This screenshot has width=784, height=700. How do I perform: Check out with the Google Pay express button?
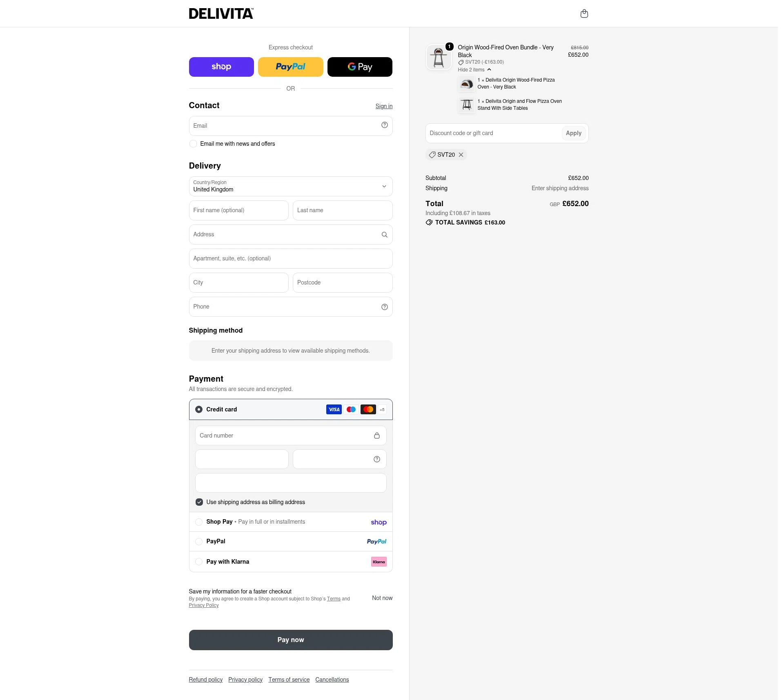tap(360, 67)
